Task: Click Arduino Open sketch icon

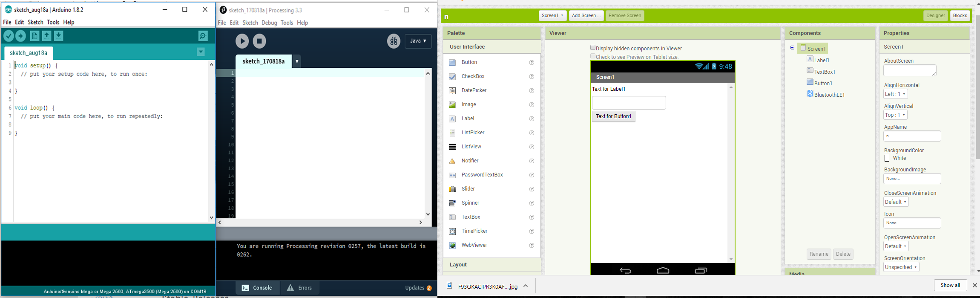Action: pyautogui.click(x=47, y=36)
